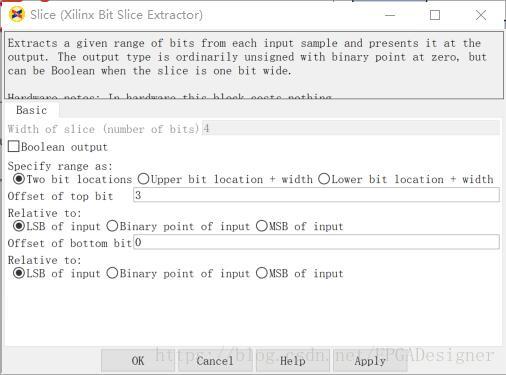Click the OK button

pyautogui.click(x=138, y=361)
